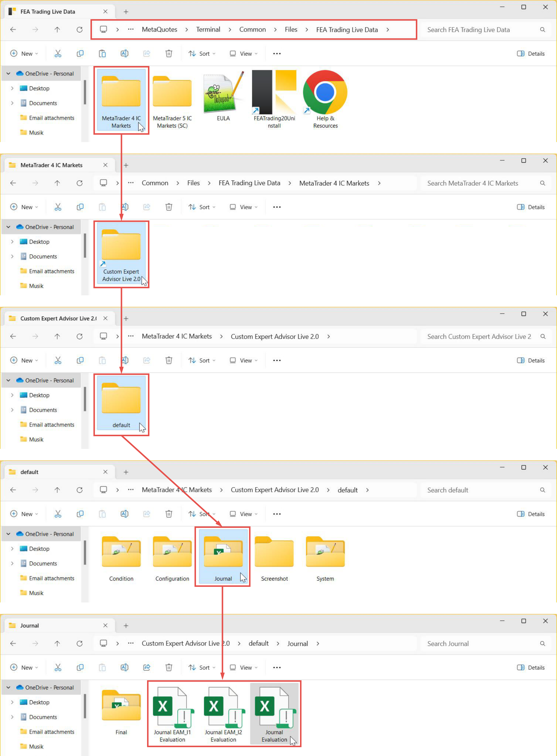557x756 pixels.
Task: Toggle Details pane in Custom Expert Advisor Live window
Action: click(531, 360)
